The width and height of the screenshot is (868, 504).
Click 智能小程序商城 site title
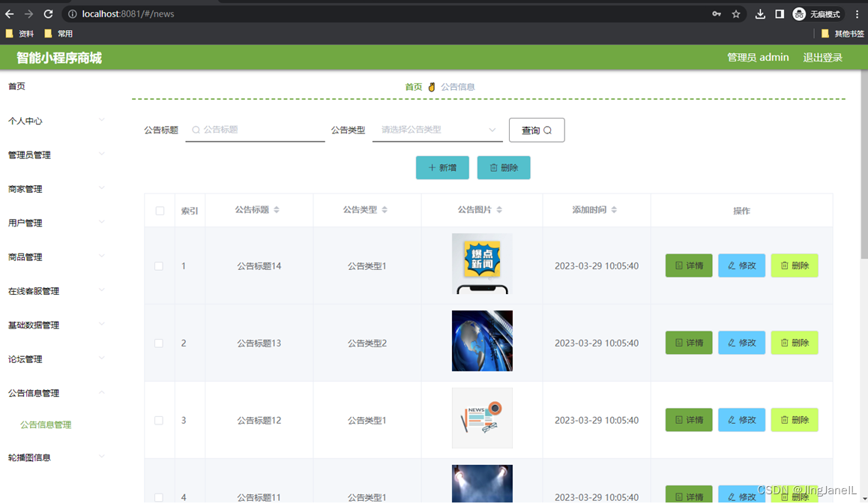pyautogui.click(x=59, y=58)
